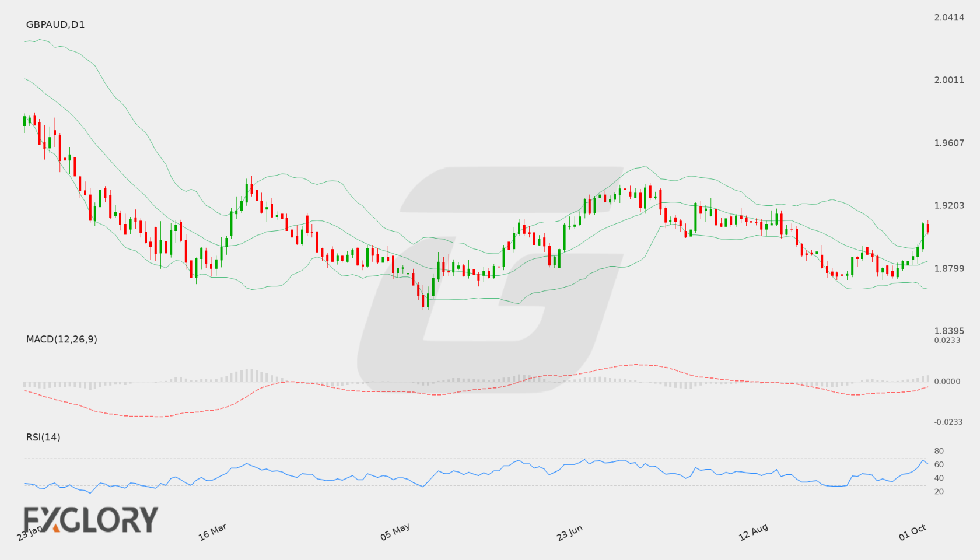This screenshot has width=980, height=560.
Task: Click the 16 Mar date label
Action: pos(212,532)
